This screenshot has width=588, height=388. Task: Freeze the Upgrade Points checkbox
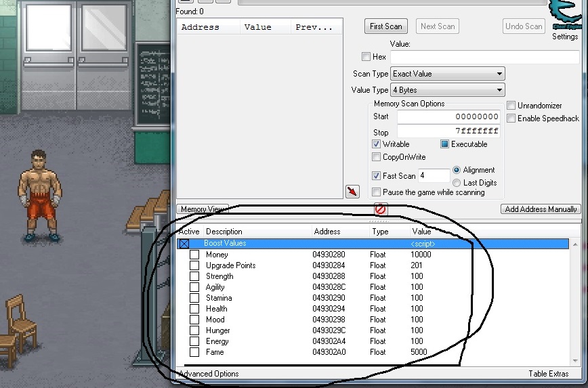194,265
